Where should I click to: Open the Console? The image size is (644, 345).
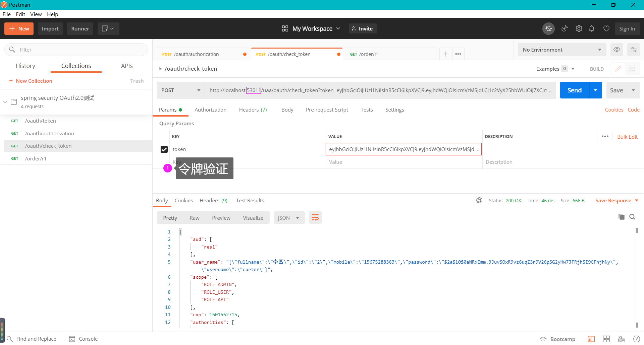[x=84, y=339]
